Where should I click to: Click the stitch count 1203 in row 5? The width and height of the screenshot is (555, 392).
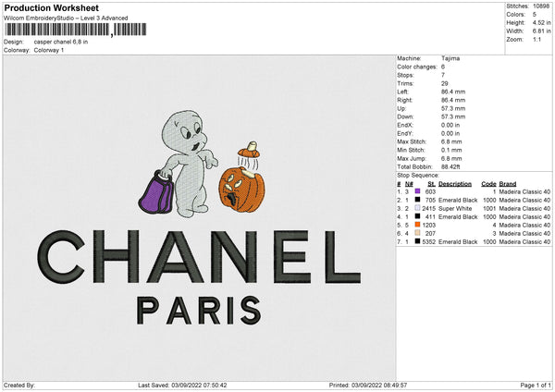[428, 225]
